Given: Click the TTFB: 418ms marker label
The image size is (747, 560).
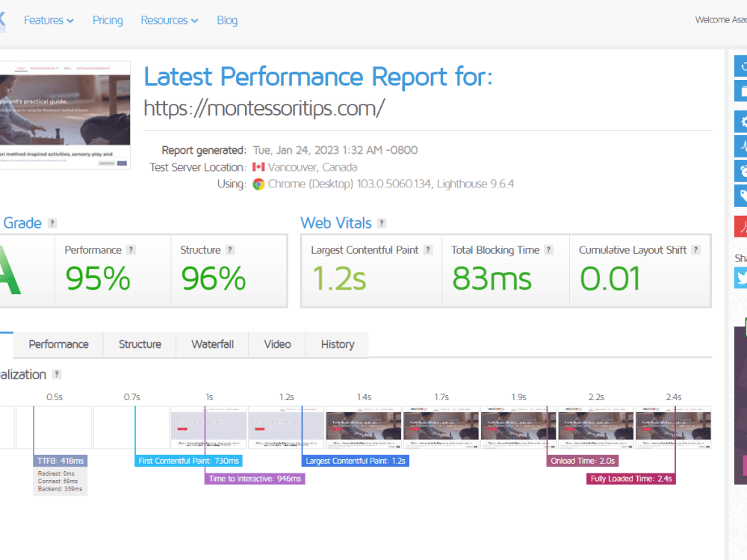Looking at the screenshot, I should click(61, 461).
